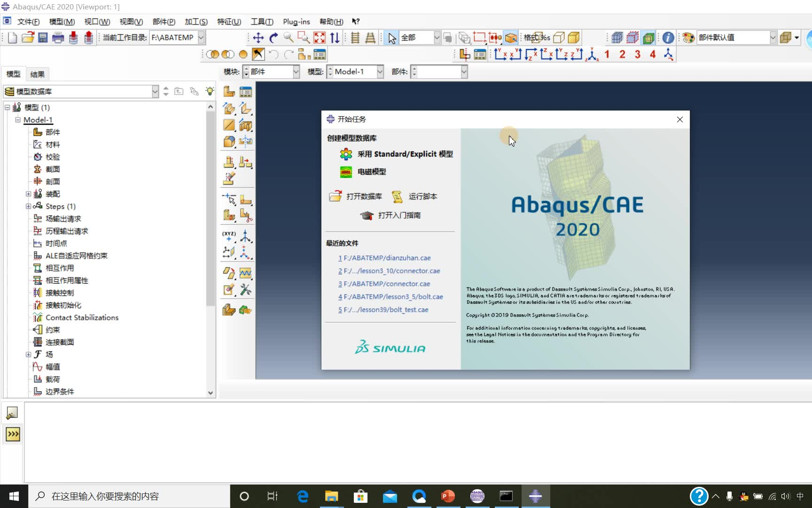
Task: Select the Rotate view tool
Action: pos(273,38)
